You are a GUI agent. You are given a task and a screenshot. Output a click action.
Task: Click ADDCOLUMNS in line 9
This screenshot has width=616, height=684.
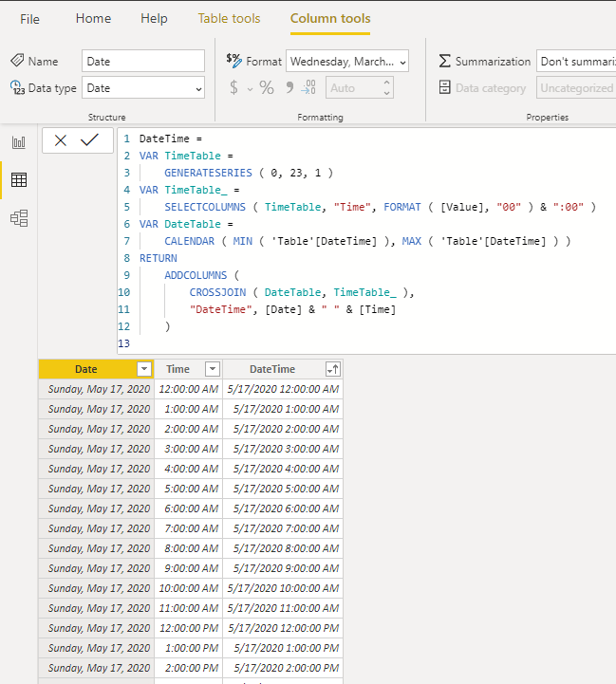196,275
